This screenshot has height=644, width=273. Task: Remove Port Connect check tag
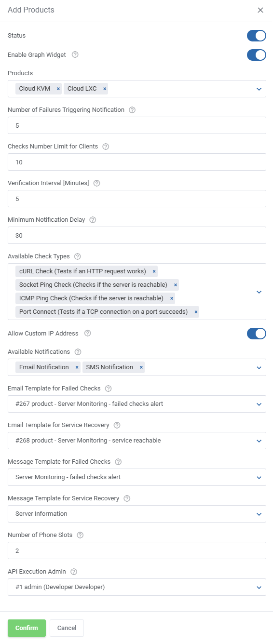click(196, 312)
